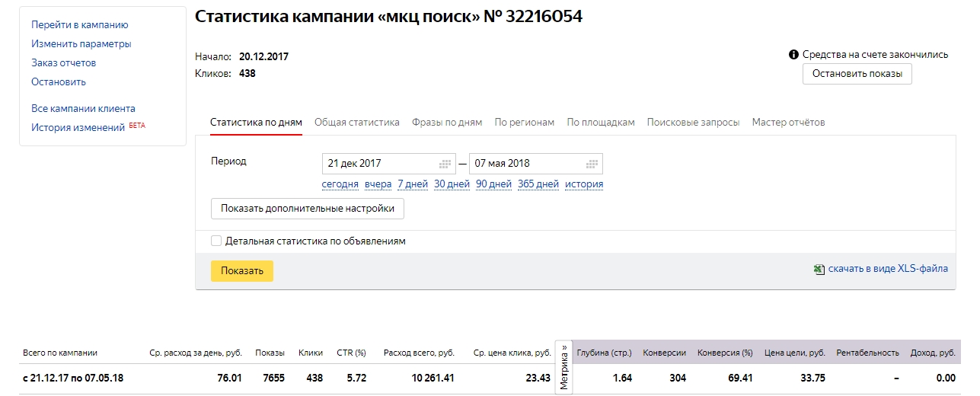Click the Цена цели, руб. header
The image size is (980, 396).
(795, 353)
